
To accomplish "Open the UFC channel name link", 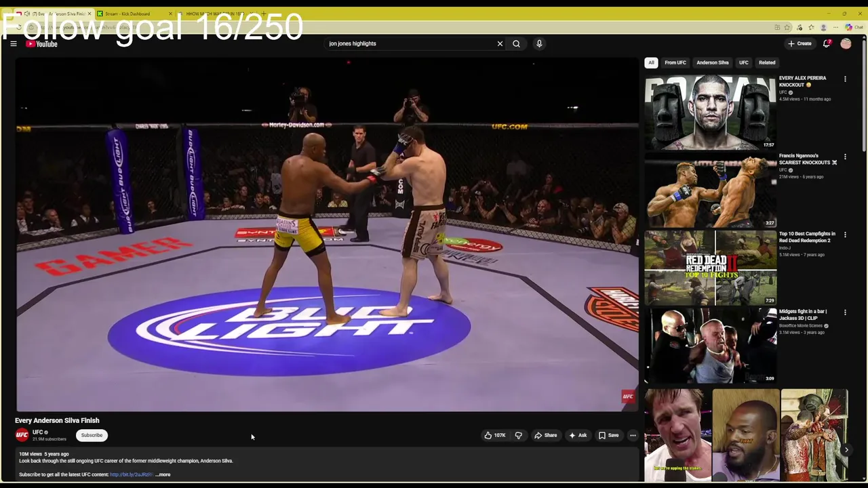I will tap(37, 432).
